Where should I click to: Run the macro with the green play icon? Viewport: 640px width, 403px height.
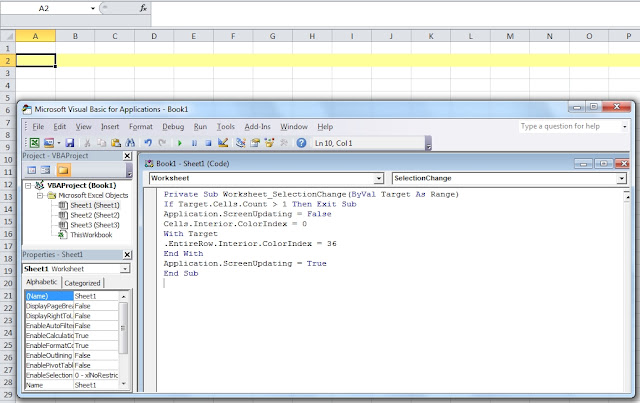click(180, 143)
